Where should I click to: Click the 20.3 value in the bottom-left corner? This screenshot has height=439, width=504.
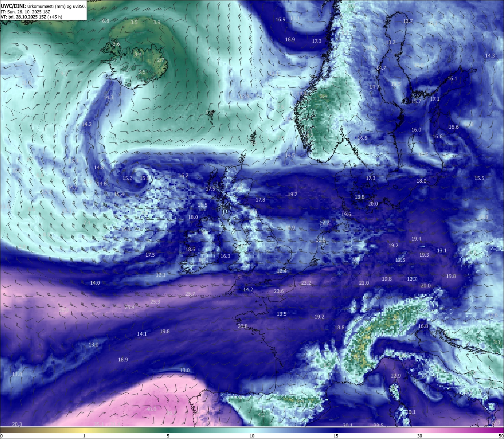(17, 424)
